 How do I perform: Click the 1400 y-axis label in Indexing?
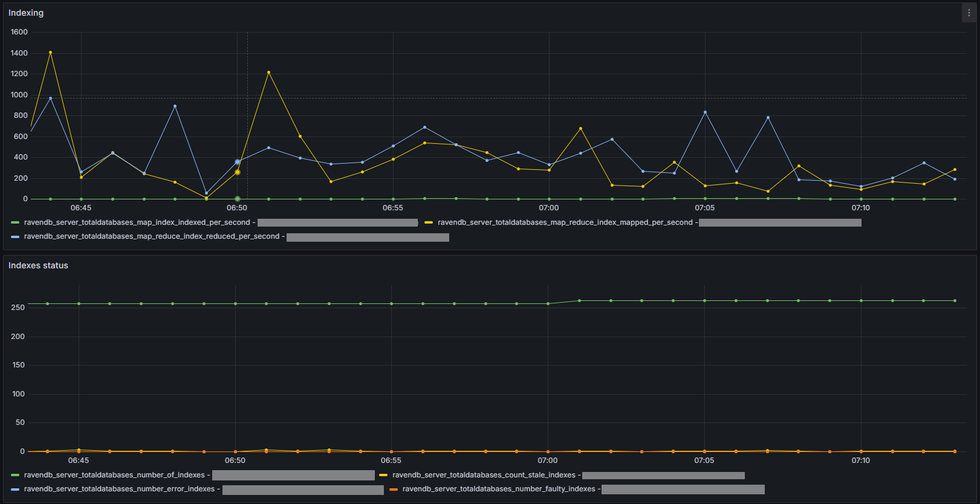coord(19,53)
